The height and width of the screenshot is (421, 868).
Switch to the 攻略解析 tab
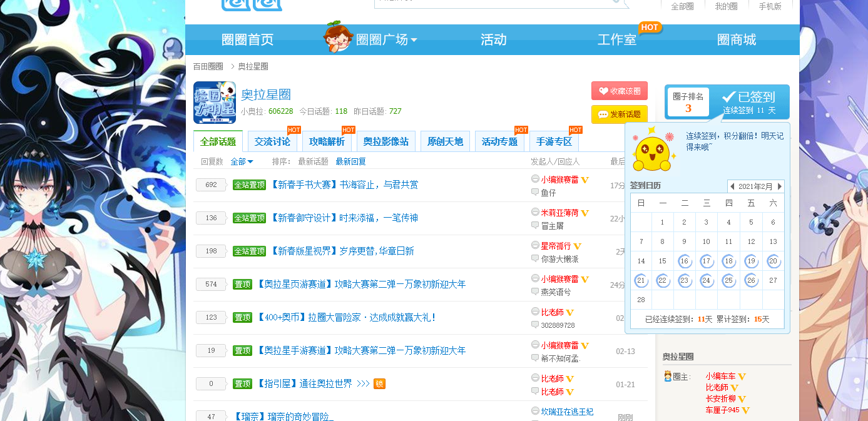(x=327, y=142)
